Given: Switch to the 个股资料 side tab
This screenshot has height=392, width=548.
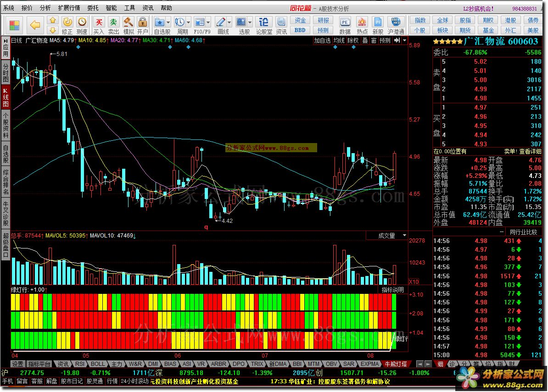Looking at the screenshot, I should click(6, 125).
